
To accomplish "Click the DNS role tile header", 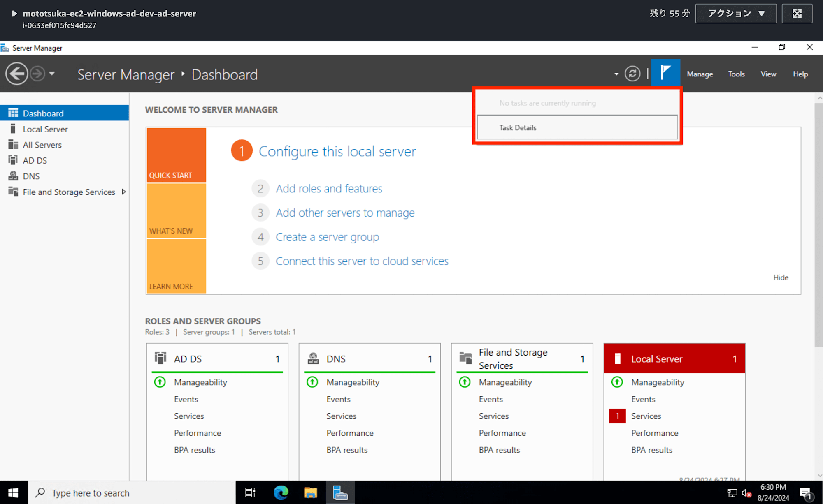I will click(x=370, y=358).
